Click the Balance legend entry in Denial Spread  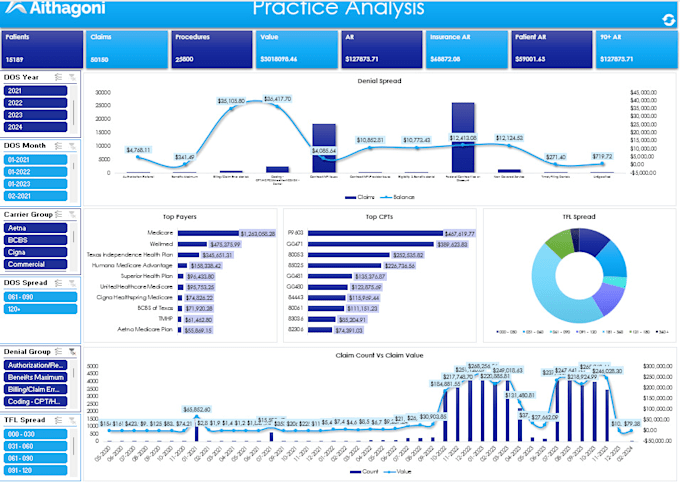pyautogui.click(x=397, y=197)
